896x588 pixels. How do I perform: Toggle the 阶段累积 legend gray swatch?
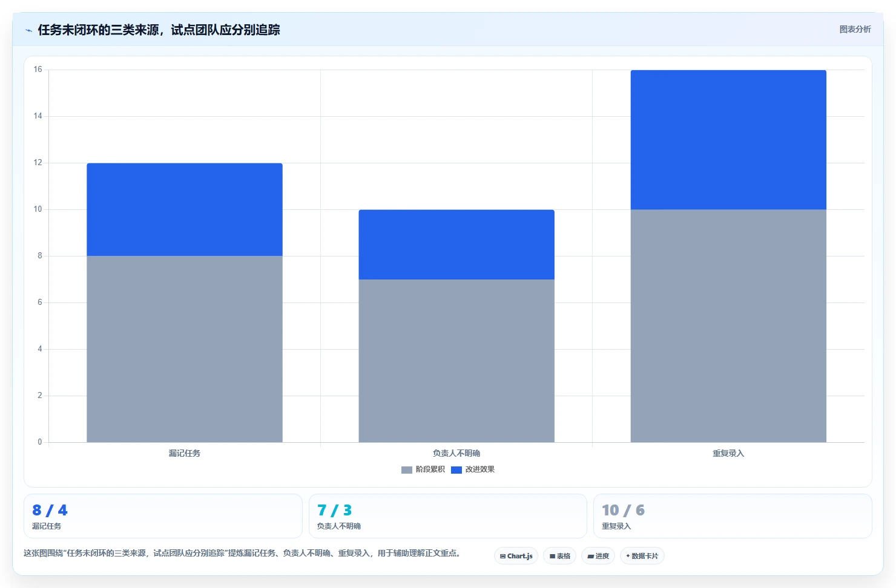(x=407, y=470)
